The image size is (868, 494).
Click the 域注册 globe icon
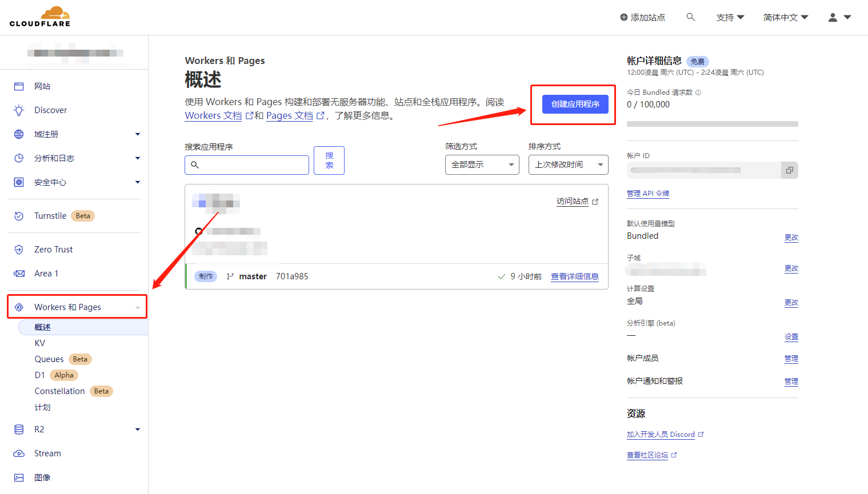click(x=19, y=134)
